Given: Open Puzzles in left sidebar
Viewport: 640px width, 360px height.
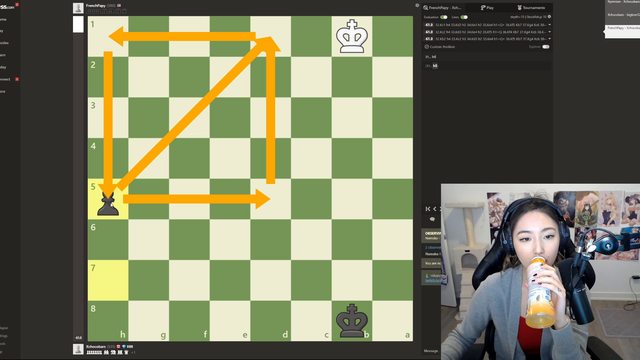Looking at the screenshot, I should pyautogui.click(x=4, y=43).
